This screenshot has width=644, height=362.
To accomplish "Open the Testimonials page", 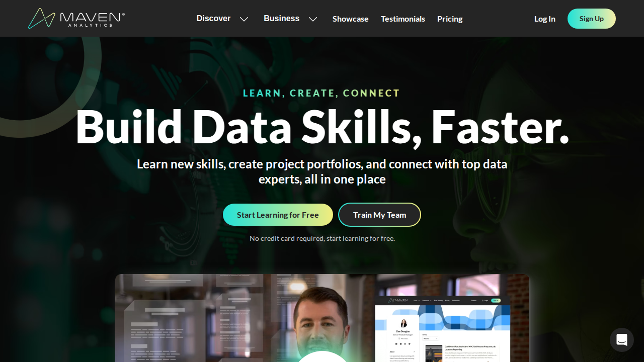I will pyautogui.click(x=403, y=19).
